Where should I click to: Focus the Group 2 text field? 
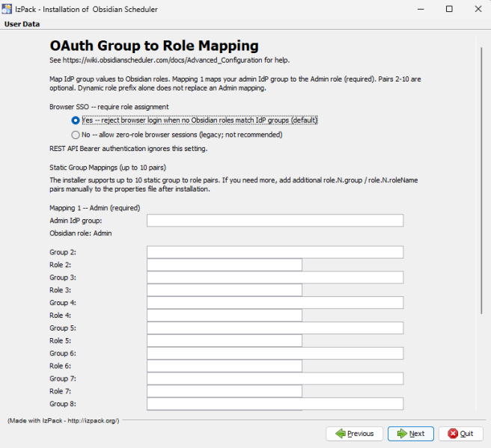(x=275, y=252)
